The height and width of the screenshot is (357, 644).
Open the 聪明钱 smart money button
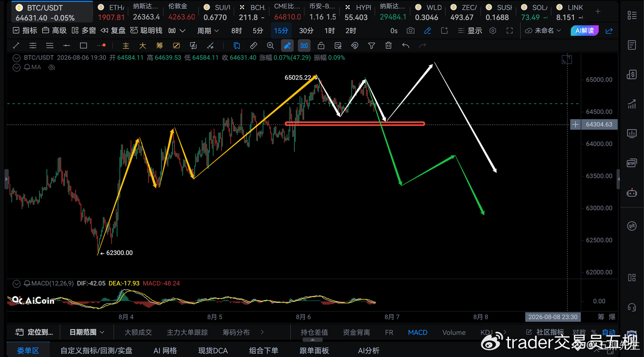click(146, 30)
